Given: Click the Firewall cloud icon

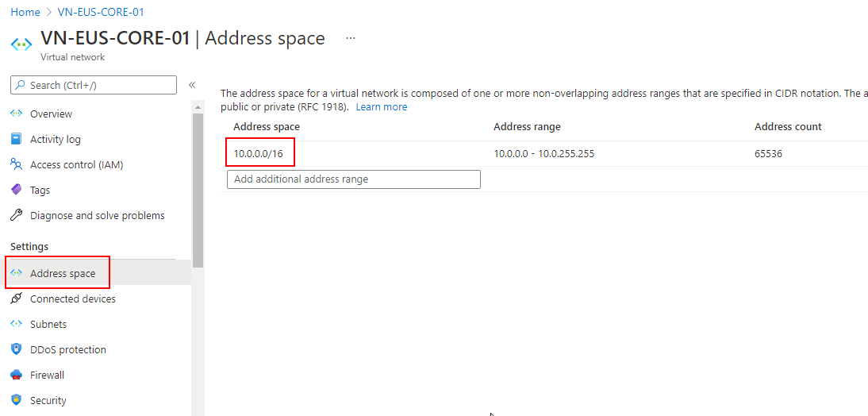Looking at the screenshot, I should point(16,375).
